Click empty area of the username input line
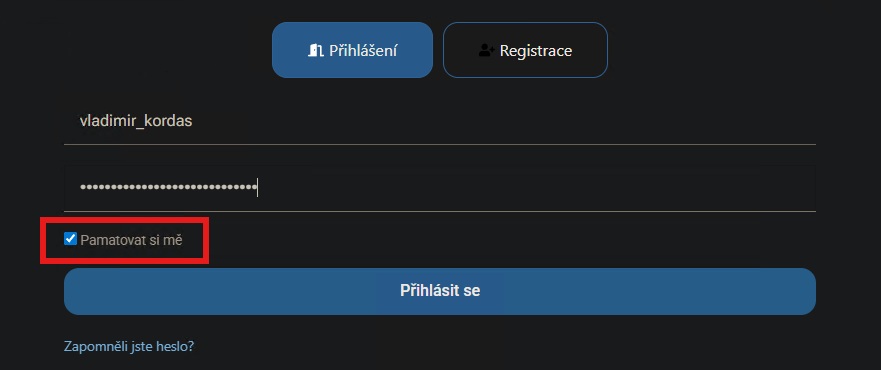This screenshot has height=370, width=881. pos(506,121)
